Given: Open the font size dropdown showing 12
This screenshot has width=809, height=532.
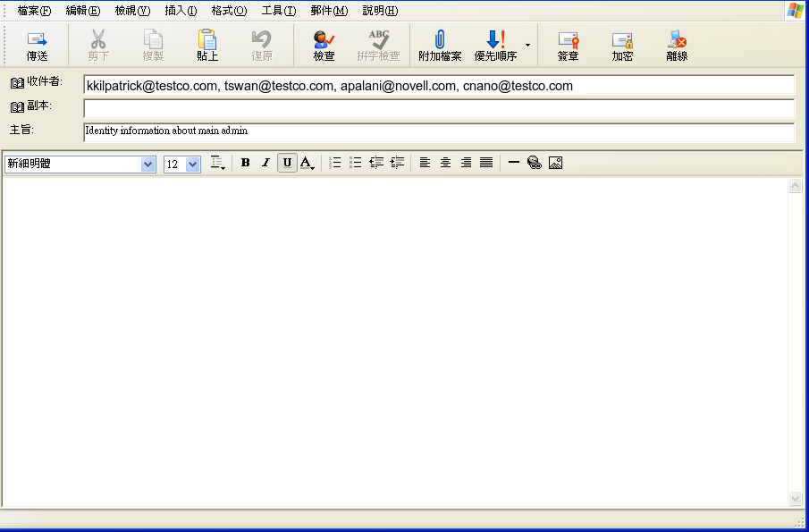Looking at the screenshot, I should (193, 165).
